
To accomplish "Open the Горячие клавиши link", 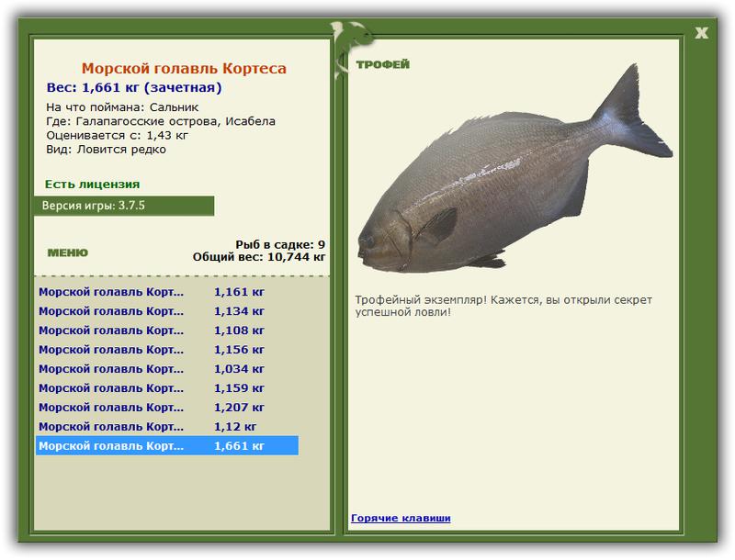I will [x=401, y=518].
